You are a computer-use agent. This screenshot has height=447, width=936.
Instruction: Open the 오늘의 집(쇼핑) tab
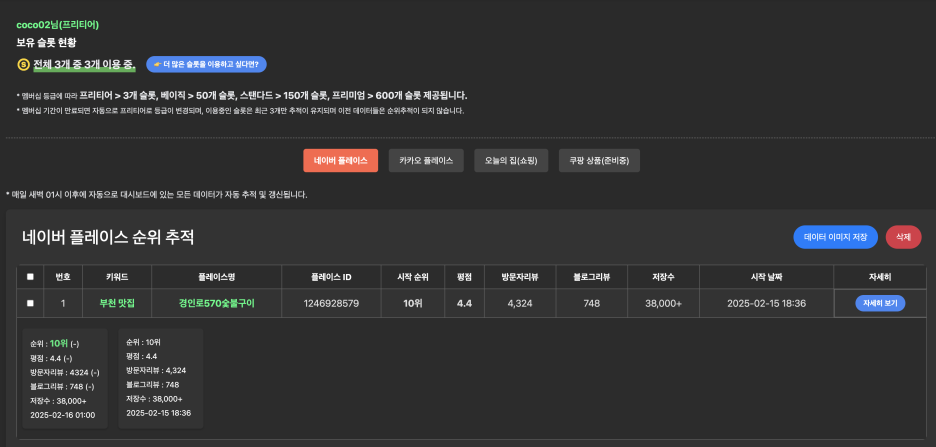click(512, 161)
